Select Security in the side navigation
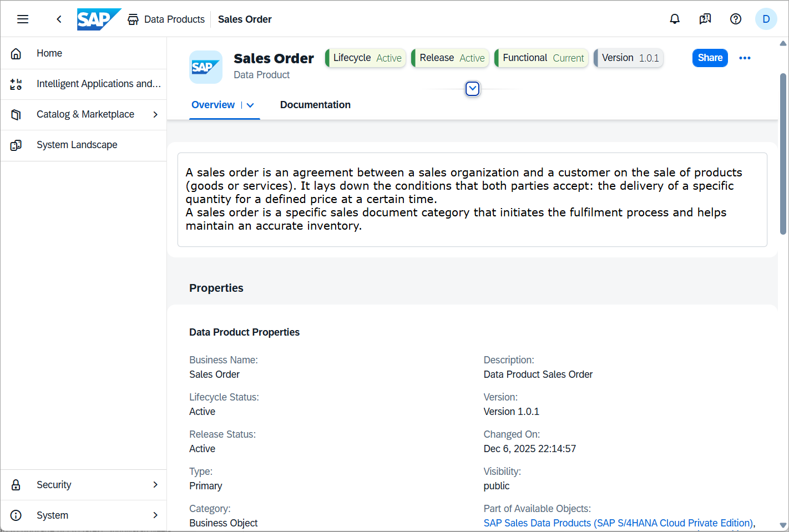The image size is (789, 532). (x=84, y=485)
